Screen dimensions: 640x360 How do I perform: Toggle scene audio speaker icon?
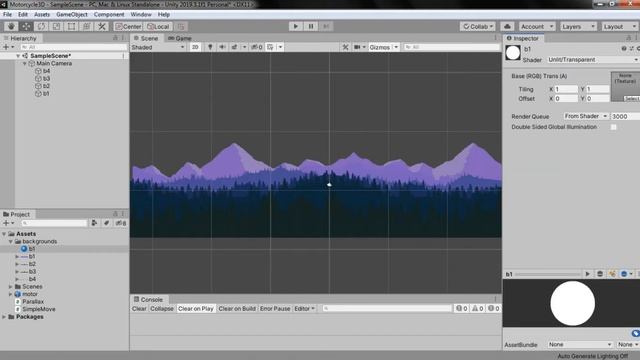click(x=222, y=47)
